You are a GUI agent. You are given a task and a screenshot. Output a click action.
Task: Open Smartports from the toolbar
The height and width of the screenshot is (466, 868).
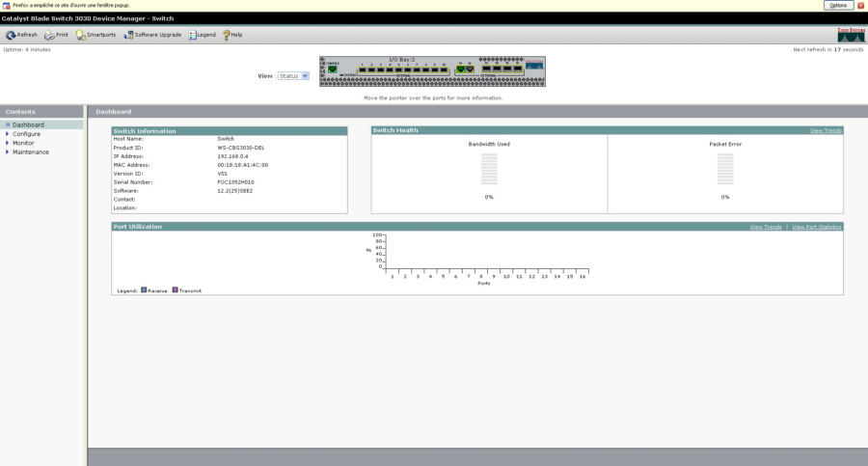(x=95, y=35)
